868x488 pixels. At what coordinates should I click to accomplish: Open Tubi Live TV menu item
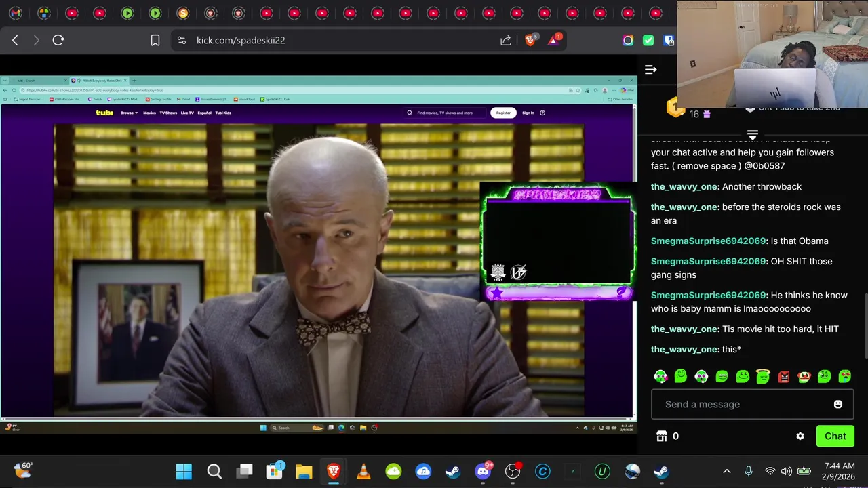tap(187, 113)
